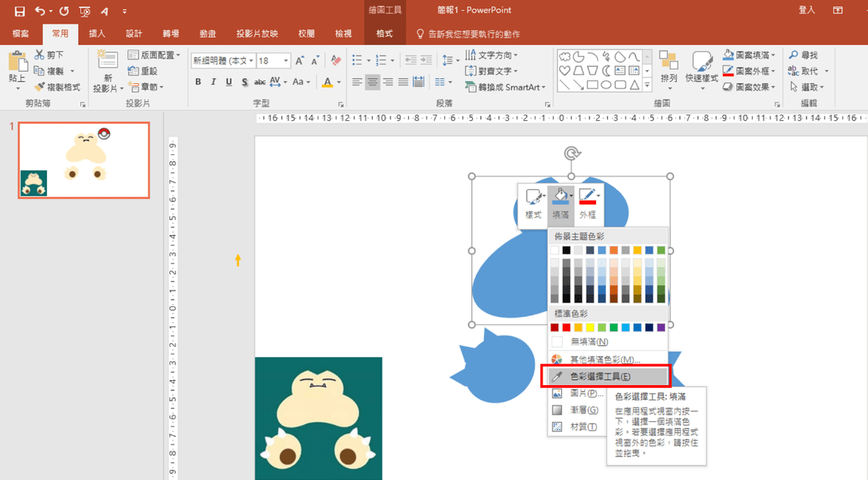
Task: Click the Redo/Repeat icon in title bar
Action: 64,11
